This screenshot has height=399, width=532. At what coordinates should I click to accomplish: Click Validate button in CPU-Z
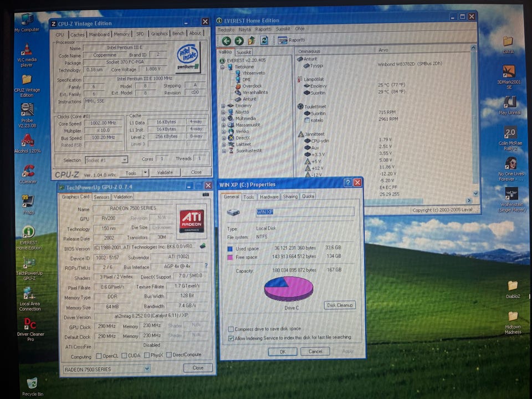pyautogui.click(x=165, y=172)
